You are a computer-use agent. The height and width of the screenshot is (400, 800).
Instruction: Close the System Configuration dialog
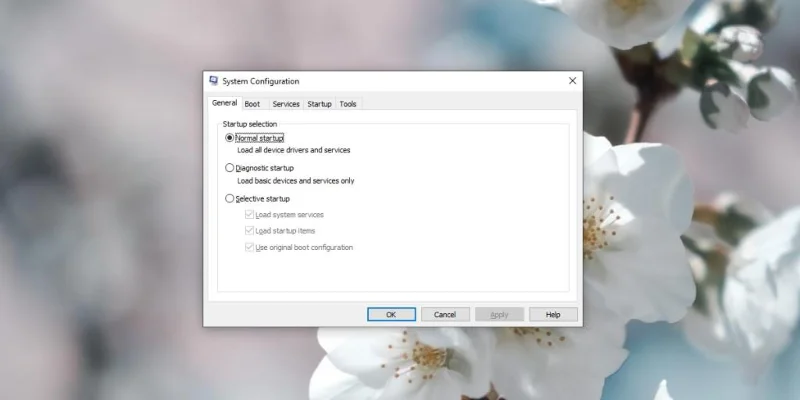572,81
